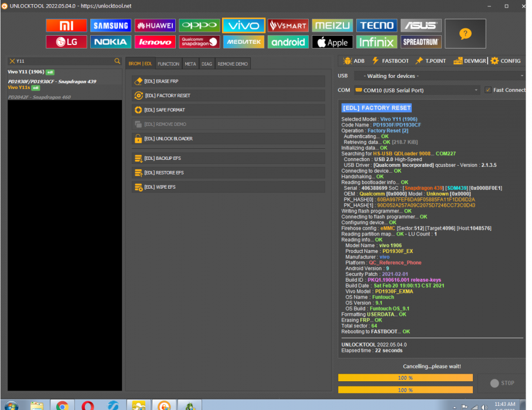
Task: Open the Vsmart brand section
Action: coord(288,25)
